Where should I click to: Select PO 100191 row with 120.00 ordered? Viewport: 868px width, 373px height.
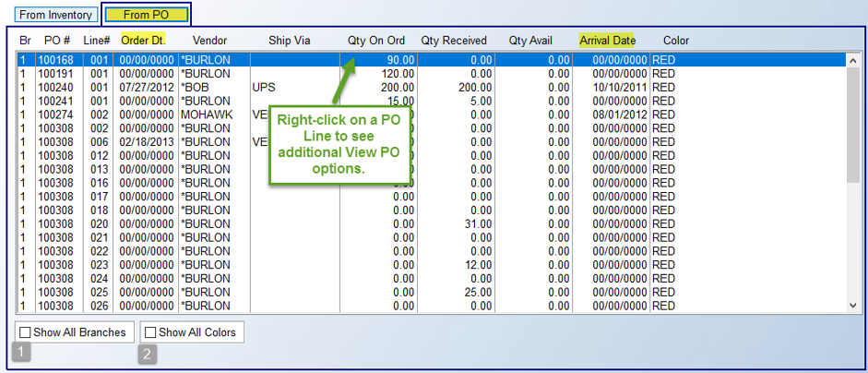point(431,73)
